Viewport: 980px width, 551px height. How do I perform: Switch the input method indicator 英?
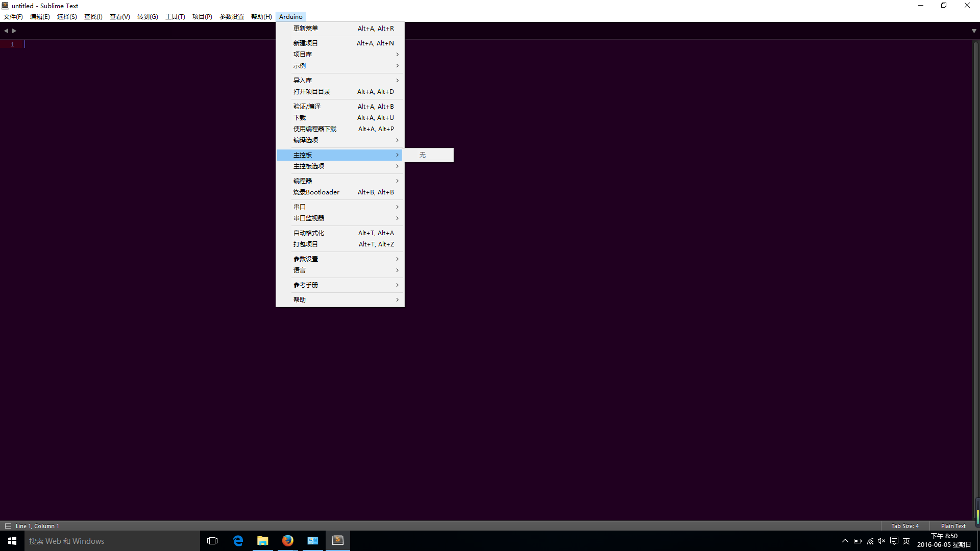click(906, 541)
